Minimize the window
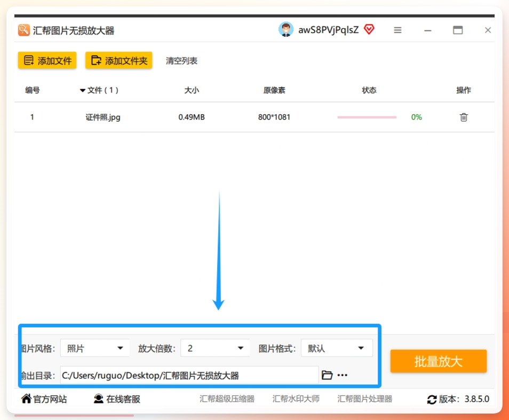 tap(428, 30)
